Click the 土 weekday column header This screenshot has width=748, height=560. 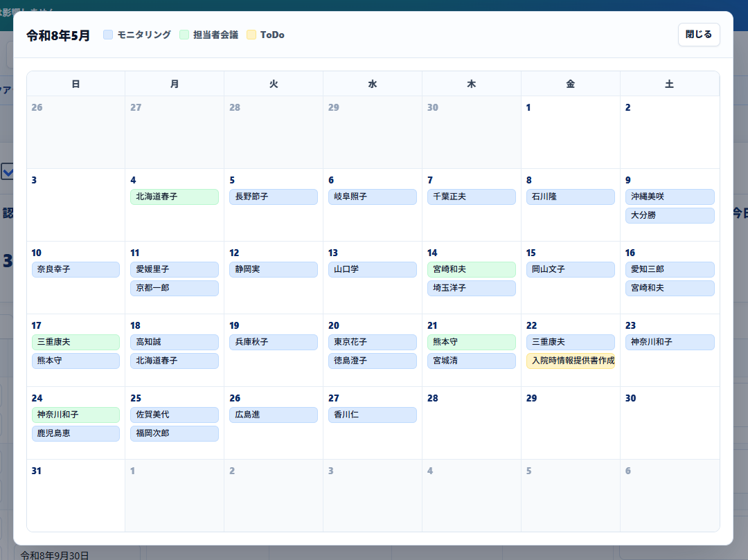[670, 84]
